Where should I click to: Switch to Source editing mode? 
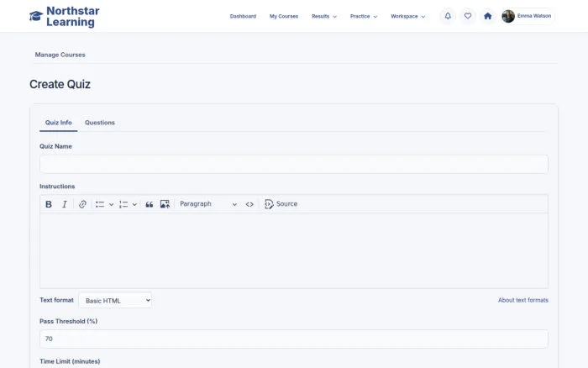click(x=281, y=204)
